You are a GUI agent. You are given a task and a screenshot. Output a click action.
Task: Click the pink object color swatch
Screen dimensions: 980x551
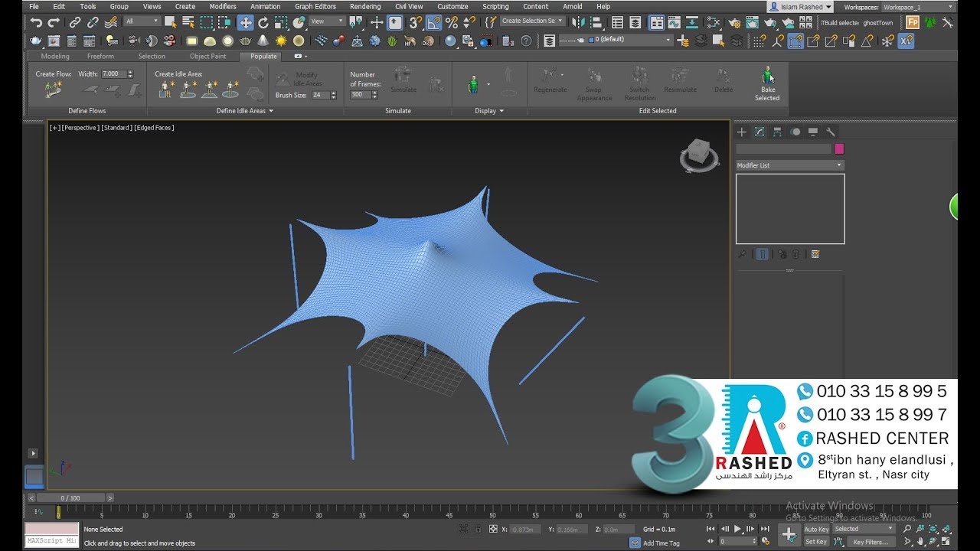[x=839, y=149]
